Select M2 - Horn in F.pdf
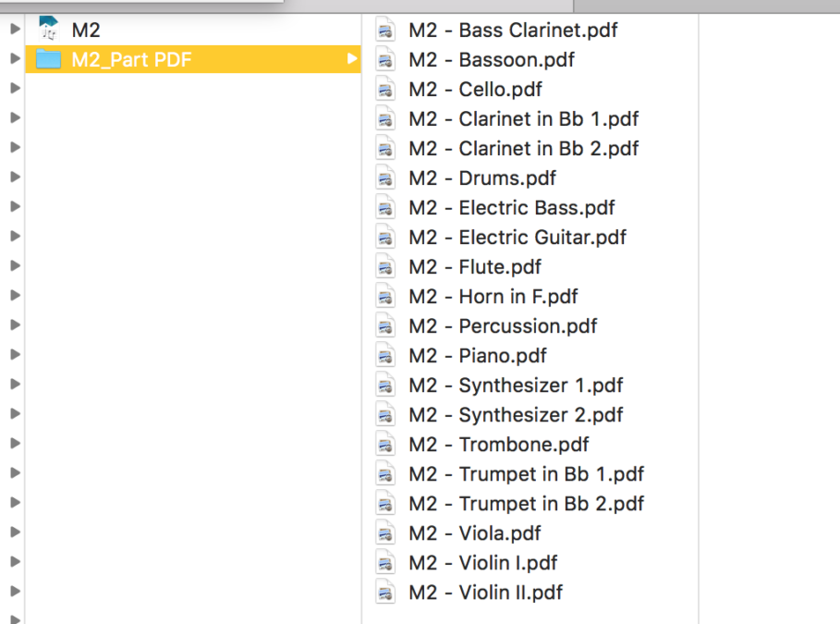 [493, 297]
